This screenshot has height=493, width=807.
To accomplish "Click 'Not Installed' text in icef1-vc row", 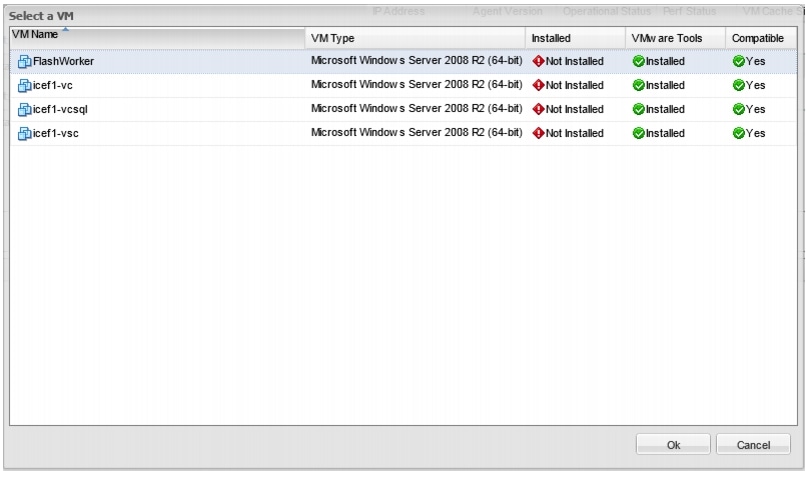I will point(574,85).
